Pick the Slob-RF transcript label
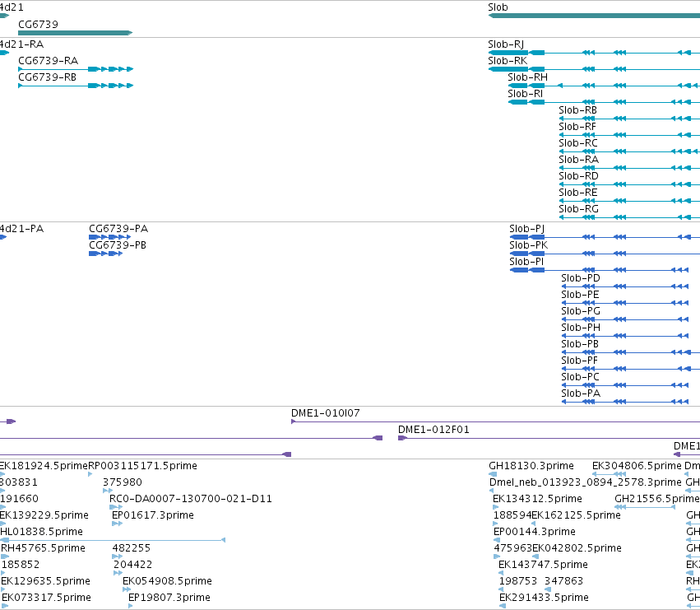The width and height of the screenshot is (700, 610). click(x=577, y=127)
